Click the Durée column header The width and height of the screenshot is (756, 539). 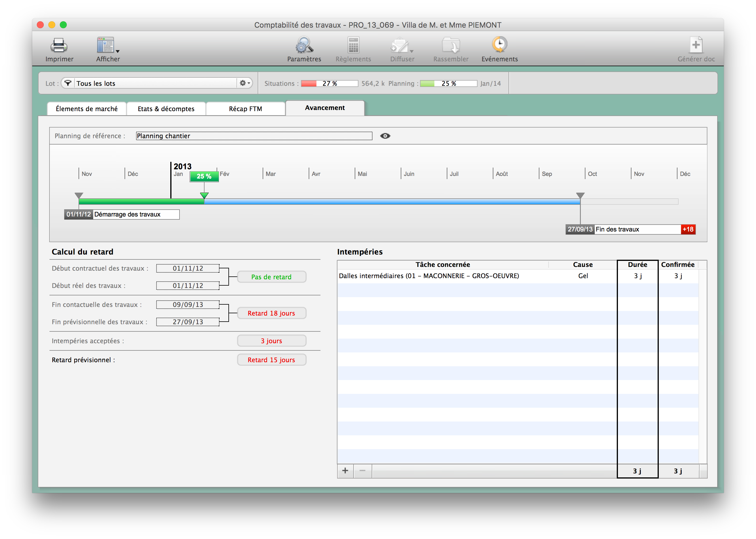(637, 265)
